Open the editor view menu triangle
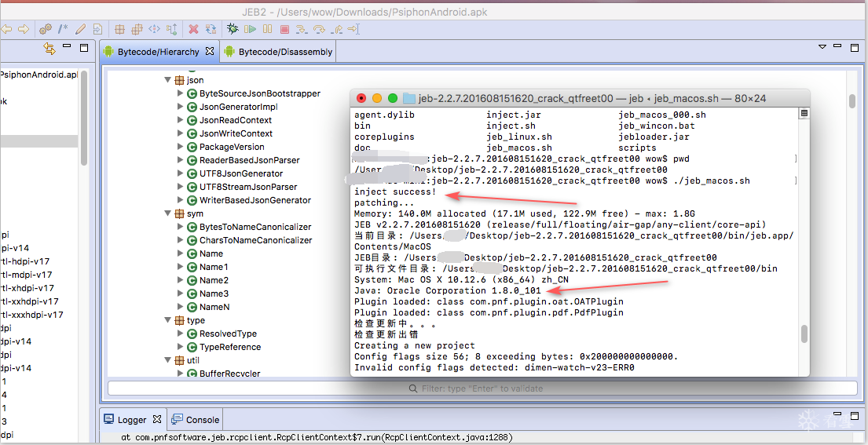The height and width of the screenshot is (445, 868). tap(822, 47)
